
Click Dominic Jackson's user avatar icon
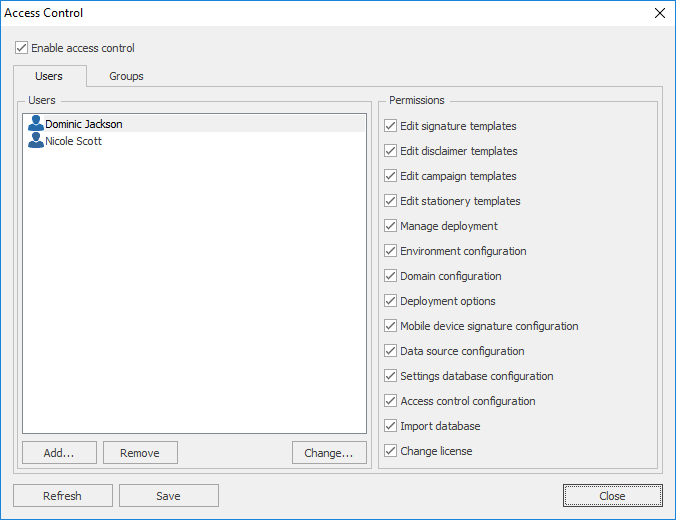(x=36, y=123)
